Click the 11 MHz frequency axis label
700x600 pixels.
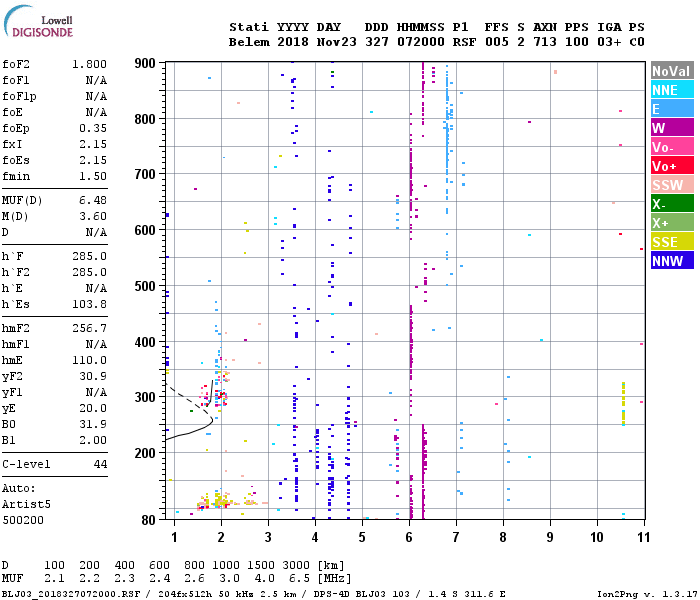click(x=643, y=537)
